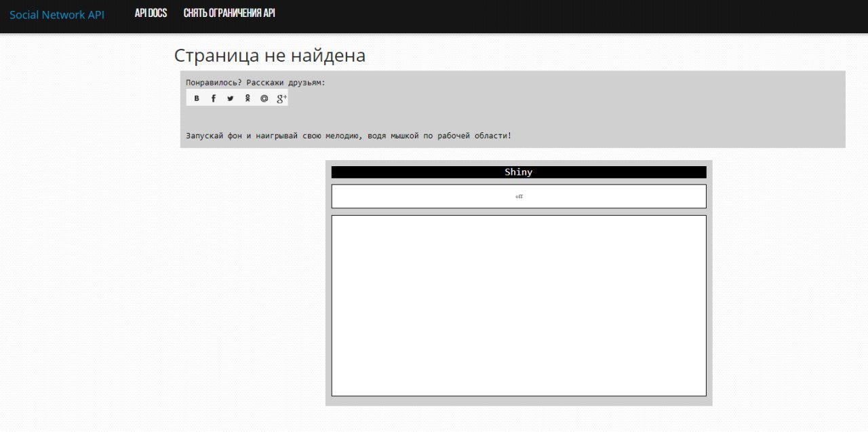This screenshot has width=868, height=432.
Task: Click the Shiny title bar
Action: (519, 172)
